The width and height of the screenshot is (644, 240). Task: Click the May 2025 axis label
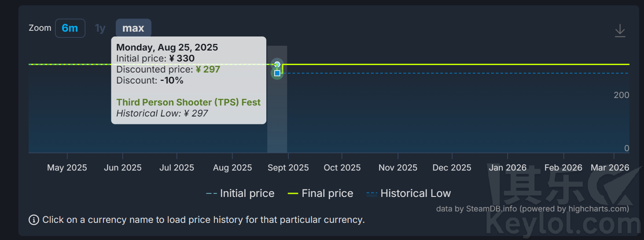click(67, 167)
